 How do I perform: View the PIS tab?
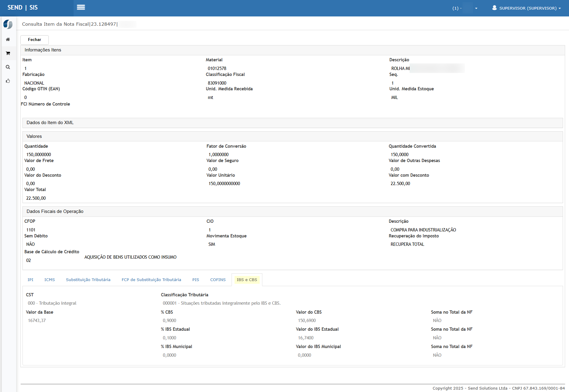click(196, 280)
